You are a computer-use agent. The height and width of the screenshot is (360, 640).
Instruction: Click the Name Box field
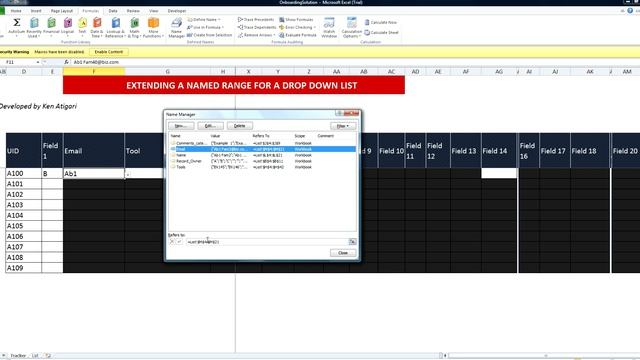[x=19, y=62]
